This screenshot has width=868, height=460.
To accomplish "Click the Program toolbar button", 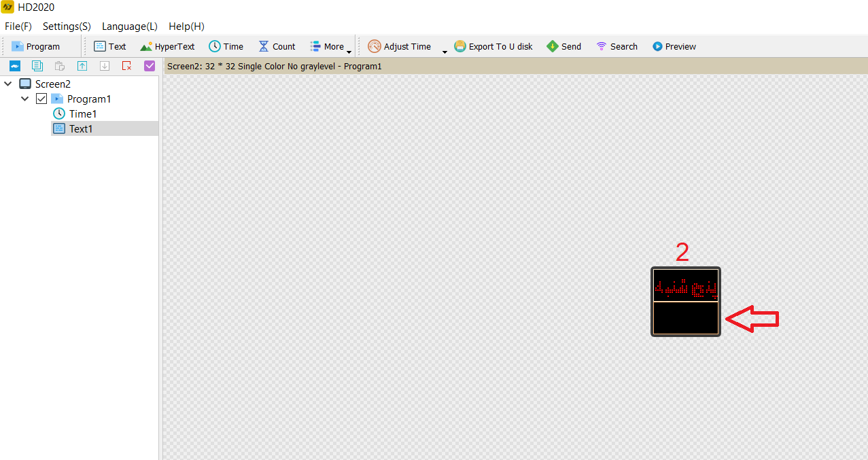I will 36,47.
